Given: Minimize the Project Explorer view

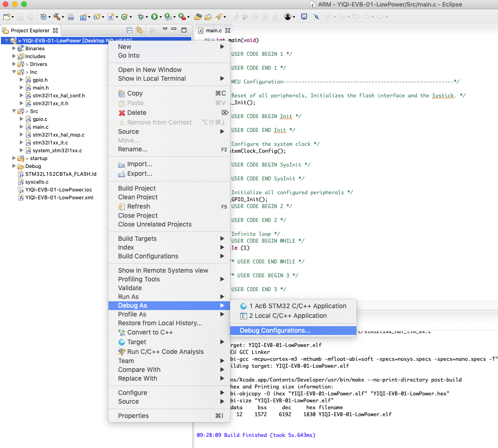Looking at the screenshot, I should [174, 29].
